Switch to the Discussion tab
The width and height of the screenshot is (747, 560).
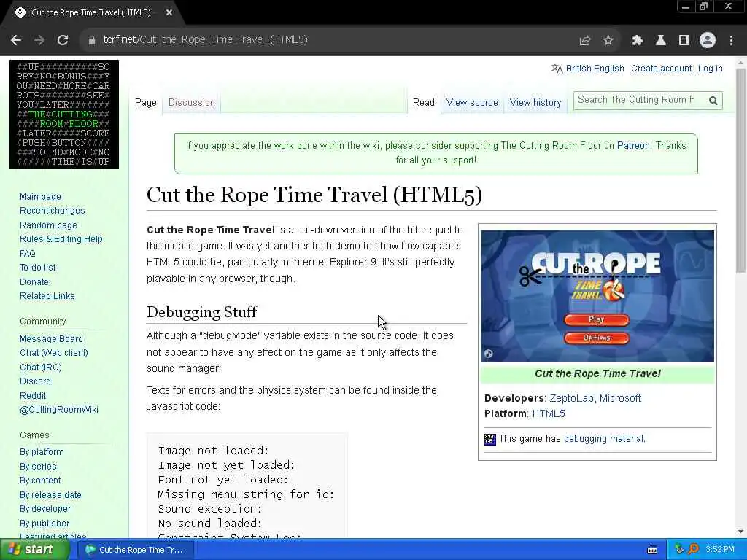pos(192,102)
